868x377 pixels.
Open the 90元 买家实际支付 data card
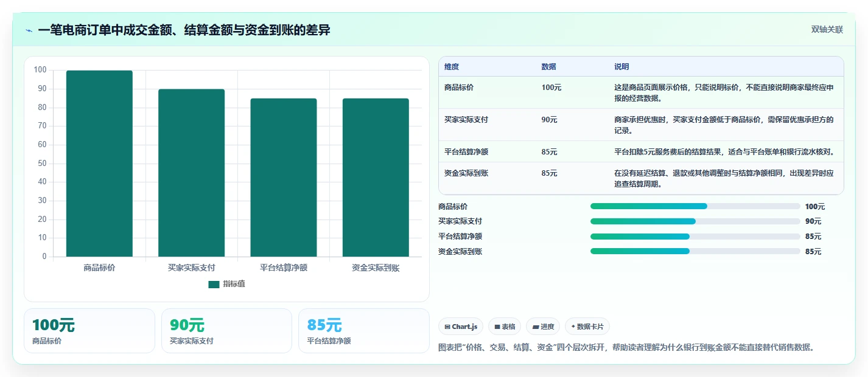coord(226,331)
